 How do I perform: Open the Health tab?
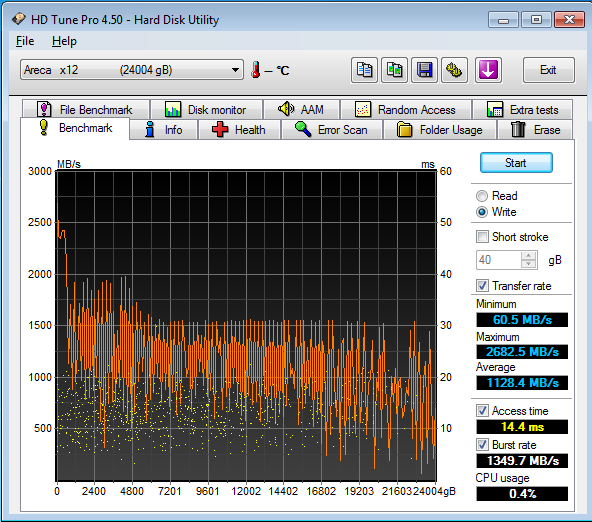(x=239, y=130)
